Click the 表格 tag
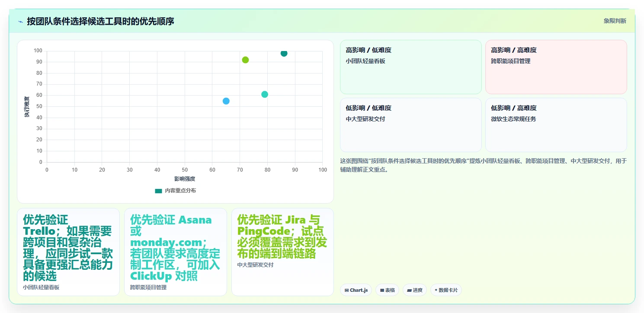Viewport: 644px width, 313px height. click(x=387, y=290)
